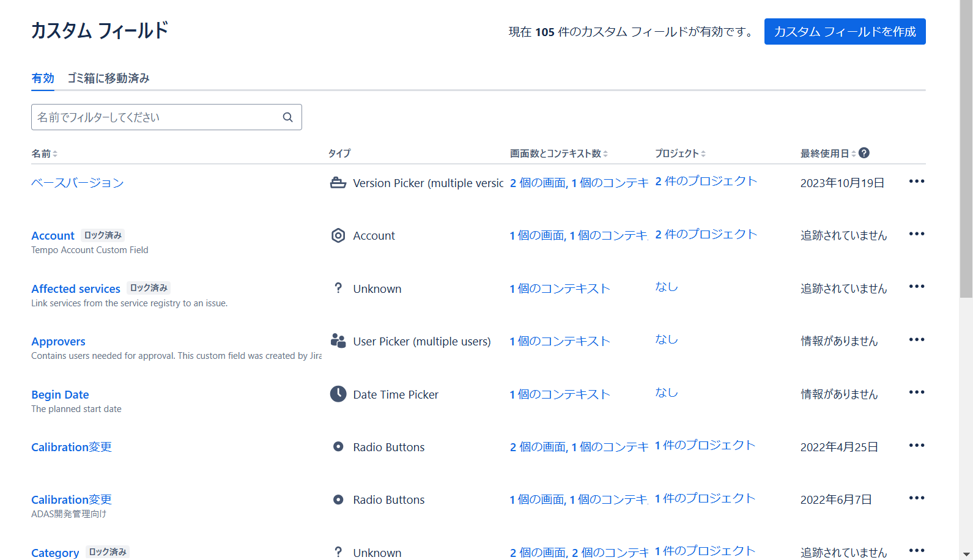Open 2 件のプロジェクト link for ベースバージョン
Viewport: 973px width, 560px height.
pos(706,181)
